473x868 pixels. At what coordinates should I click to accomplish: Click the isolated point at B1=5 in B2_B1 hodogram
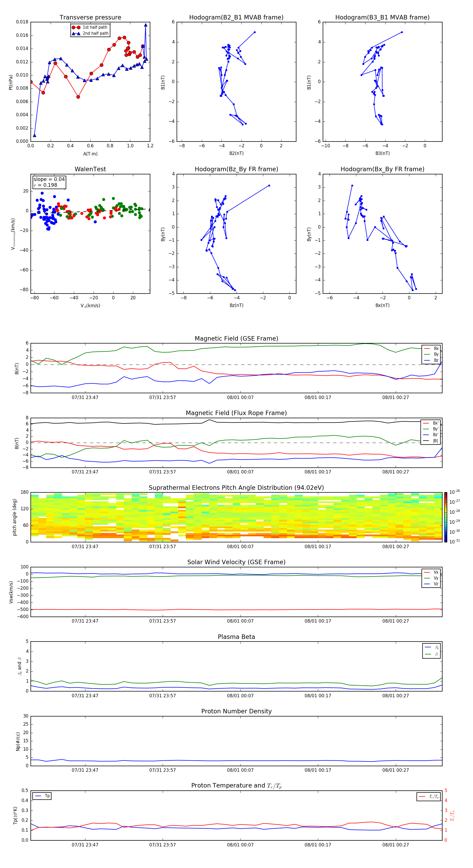click(255, 32)
